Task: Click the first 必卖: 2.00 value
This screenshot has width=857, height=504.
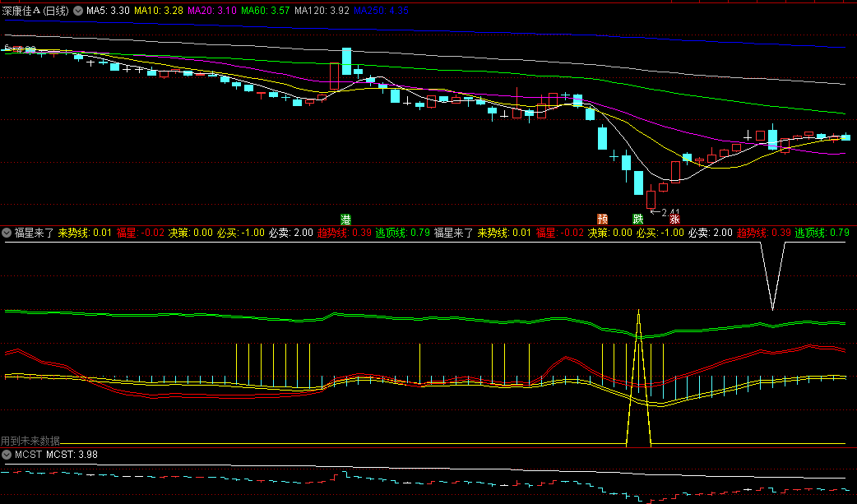Action: pyautogui.click(x=291, y=233)
